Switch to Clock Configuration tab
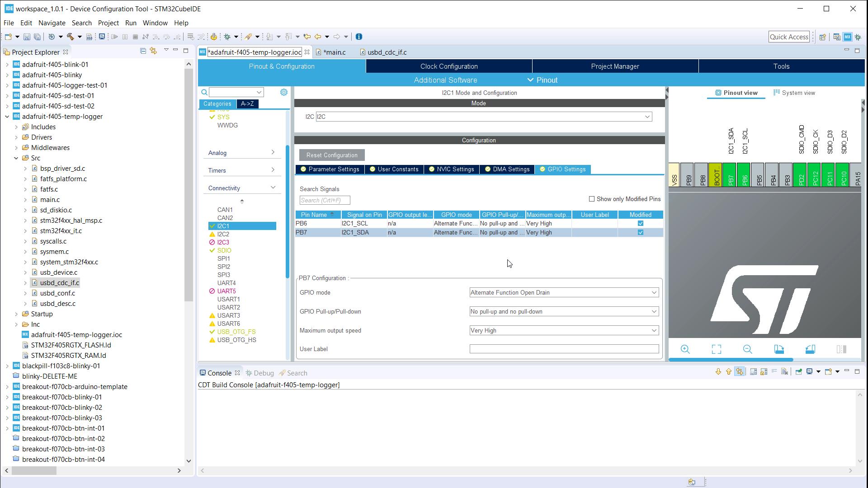Viewport: 868px width, 488px height. [x=448, y=66]
